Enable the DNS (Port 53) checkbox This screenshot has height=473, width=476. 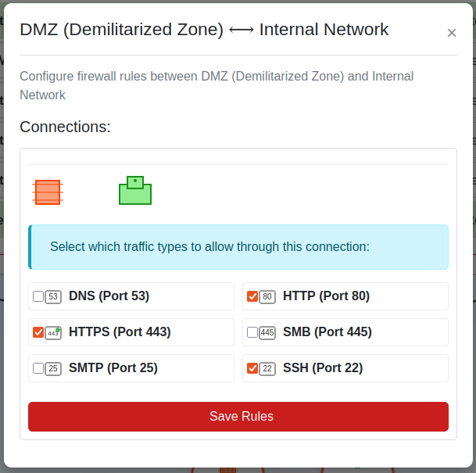coord(38,296)
